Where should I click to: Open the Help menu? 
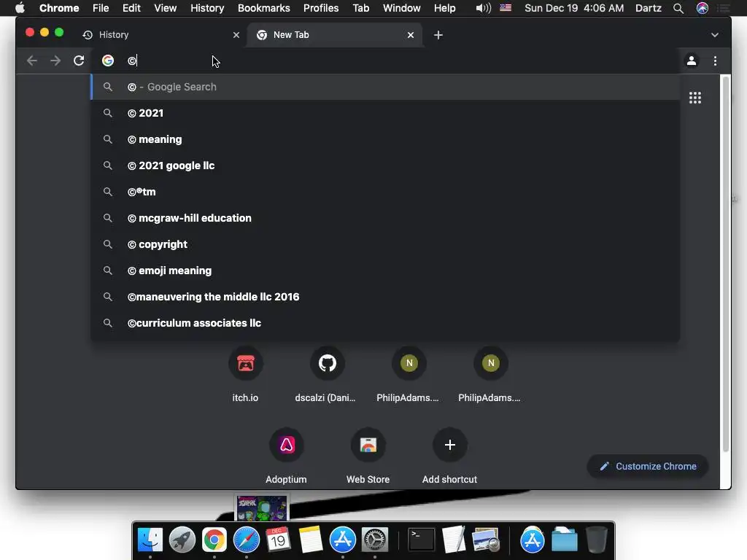pos(444,8)
